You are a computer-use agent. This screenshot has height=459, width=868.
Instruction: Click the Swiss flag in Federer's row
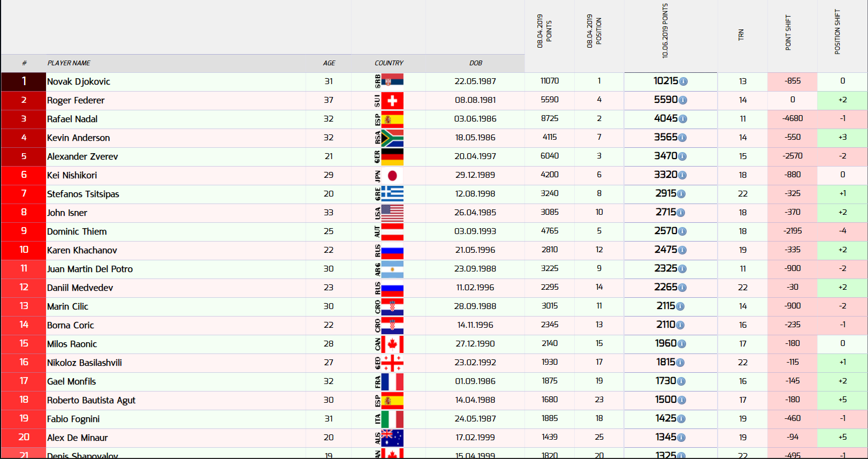pyautogui.click(x=392, y=100)
